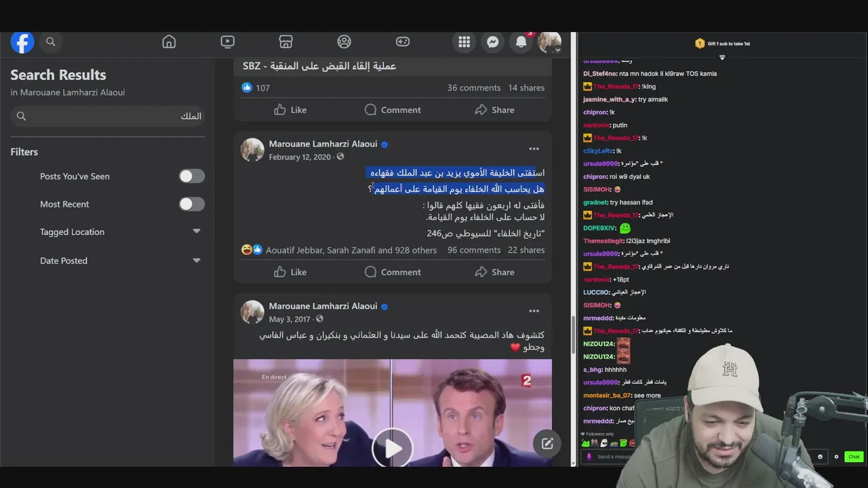The image size is (868, 488).
Task: Open options menu of the February 12 post
Action: (x=534, y=148)
